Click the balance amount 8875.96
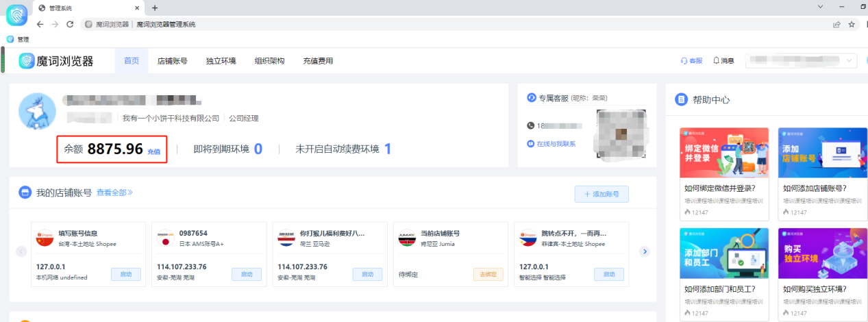Viewport: 868px width, 322px height. click(x=115, y=149)
